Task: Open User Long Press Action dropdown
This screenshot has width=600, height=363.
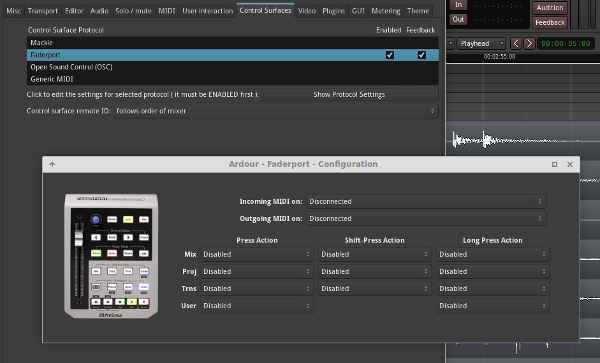Action: [493, 306]
